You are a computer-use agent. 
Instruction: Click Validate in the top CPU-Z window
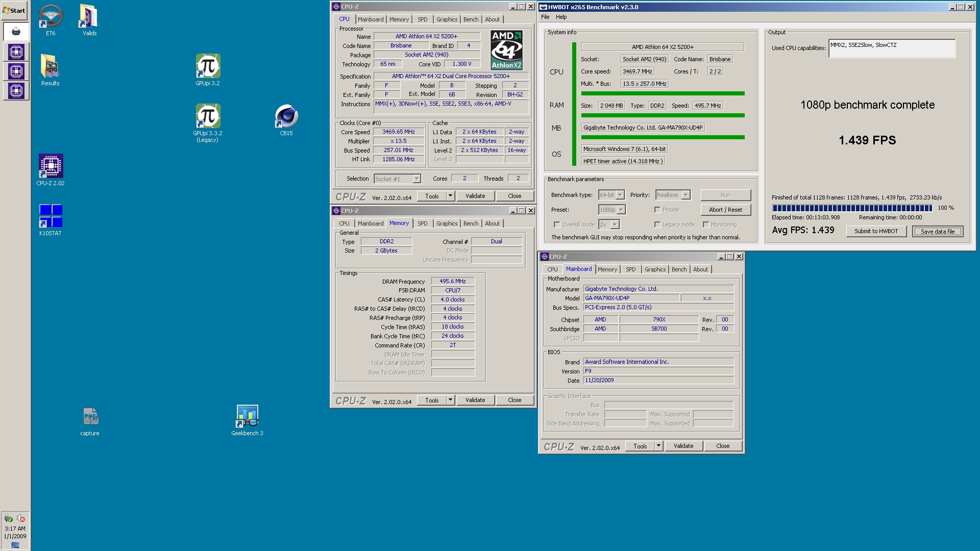click(475, 196)
